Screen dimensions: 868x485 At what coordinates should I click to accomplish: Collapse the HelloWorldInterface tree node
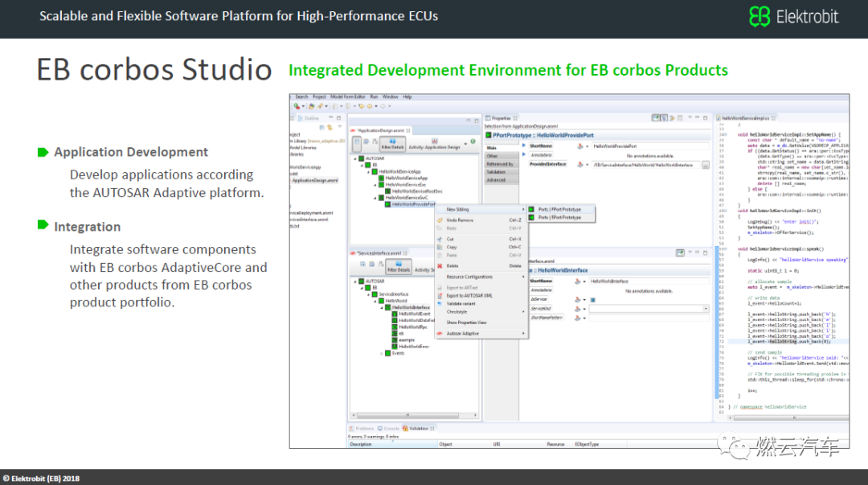tap(382, 307)
